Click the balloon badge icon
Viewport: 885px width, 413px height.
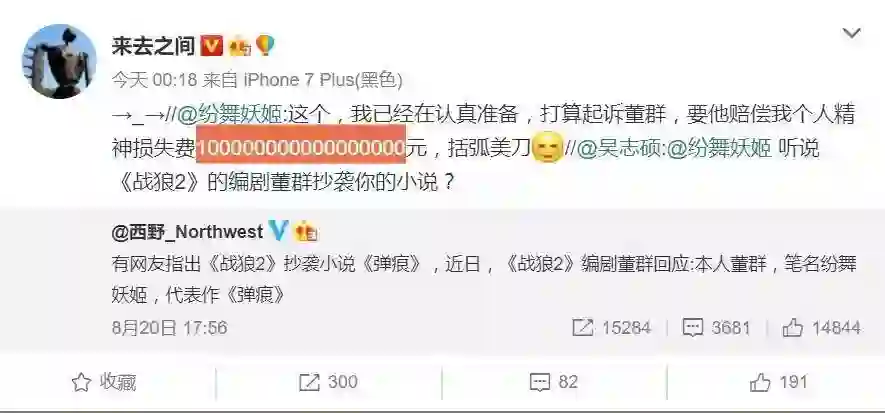pyautogui.click(x=265, y=46)
